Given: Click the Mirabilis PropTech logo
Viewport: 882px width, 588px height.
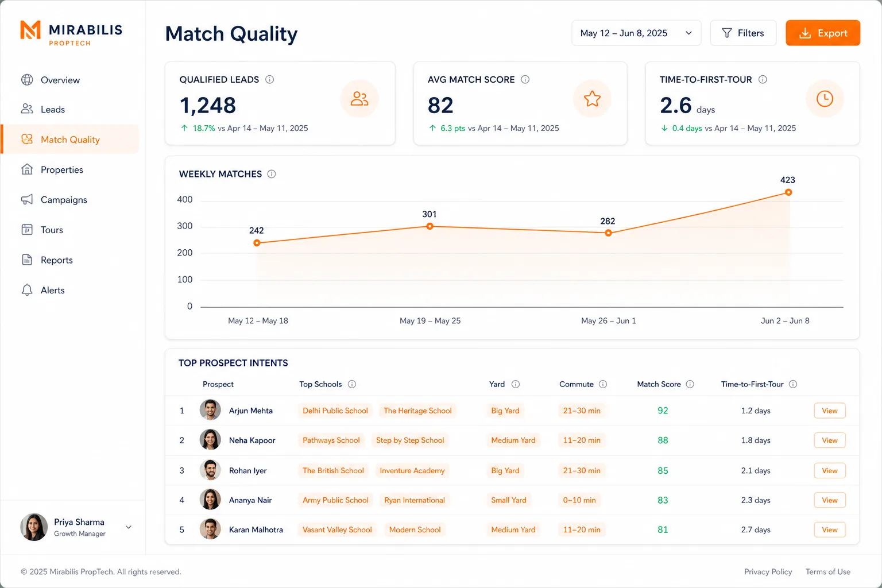Looking at the screenshot, I should coord(71,33).
